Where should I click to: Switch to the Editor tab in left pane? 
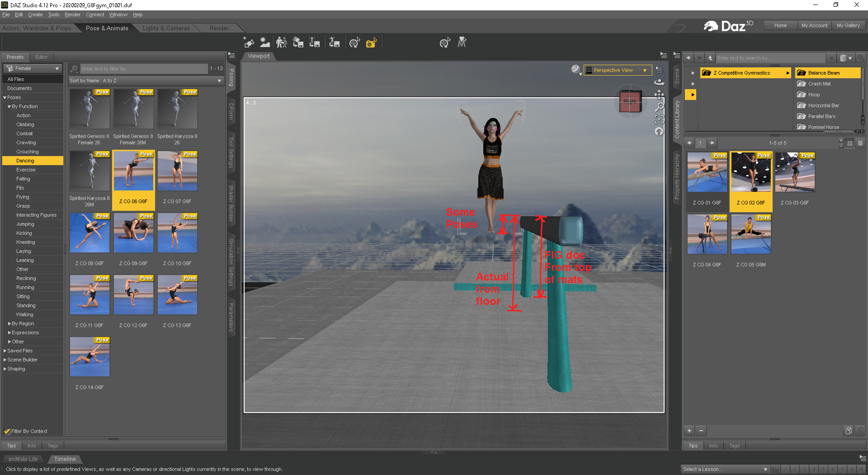41,57
